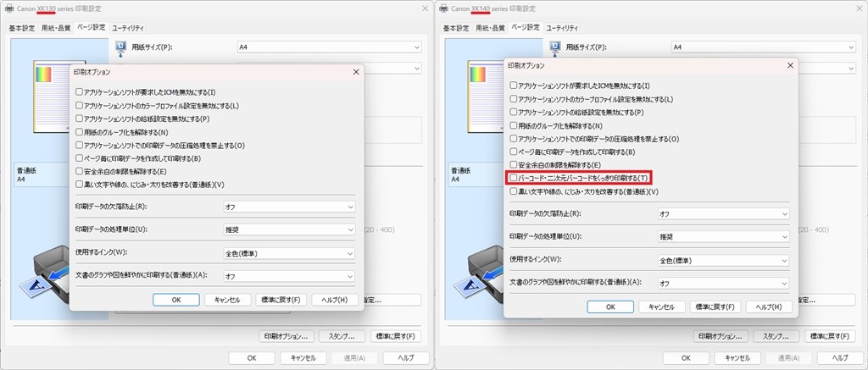Image resolution: width=868 pixels, height=370 pixels.
Task: Click キャンセル in XK140 印刷オプション dialog
Action: coord(661,306)
